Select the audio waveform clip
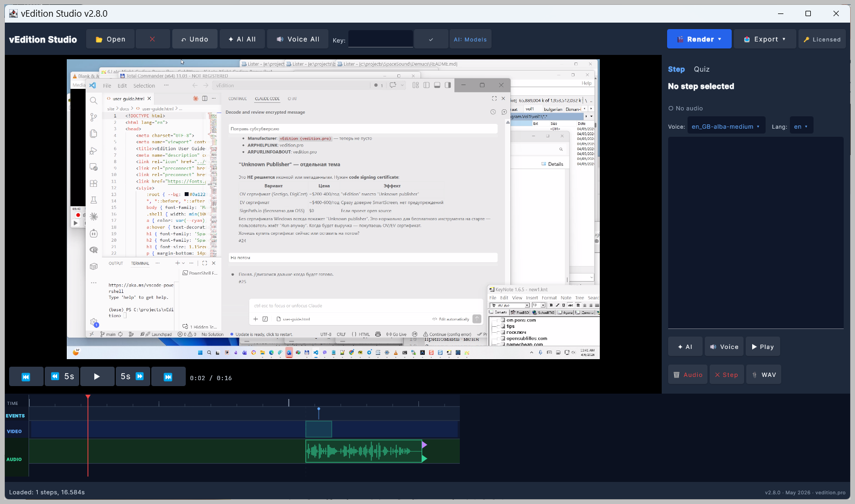The width and height of the screenshot is (855, 504). pyautogui.click(x=364, y=451)
